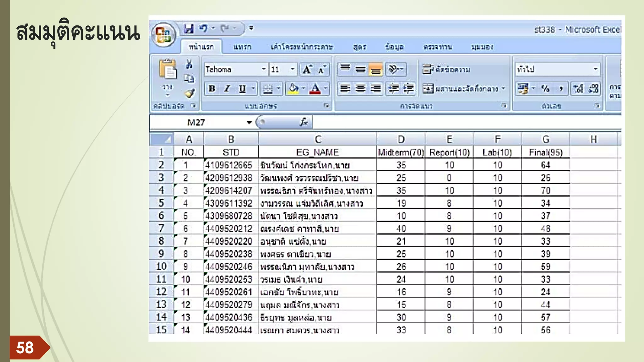This screenshot has height=362, width=644.
Task: Toggle Bold formatting
Action: tap(212, 89)
